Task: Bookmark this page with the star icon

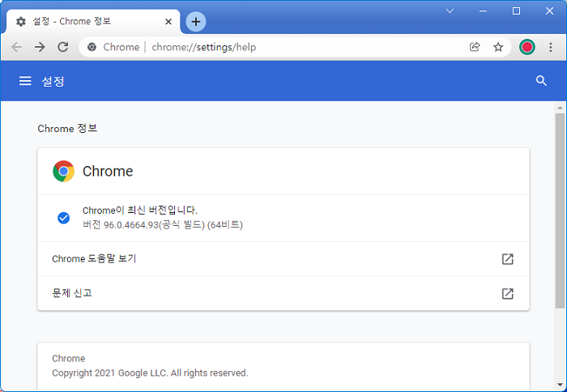Action: click(498, 47)
